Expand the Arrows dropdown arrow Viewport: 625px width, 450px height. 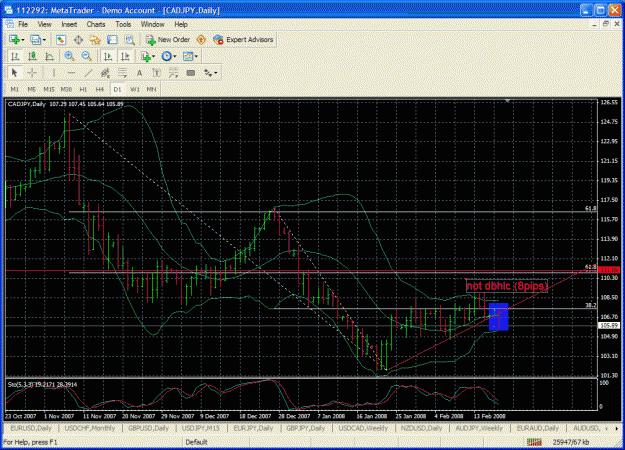pos(216,73)
